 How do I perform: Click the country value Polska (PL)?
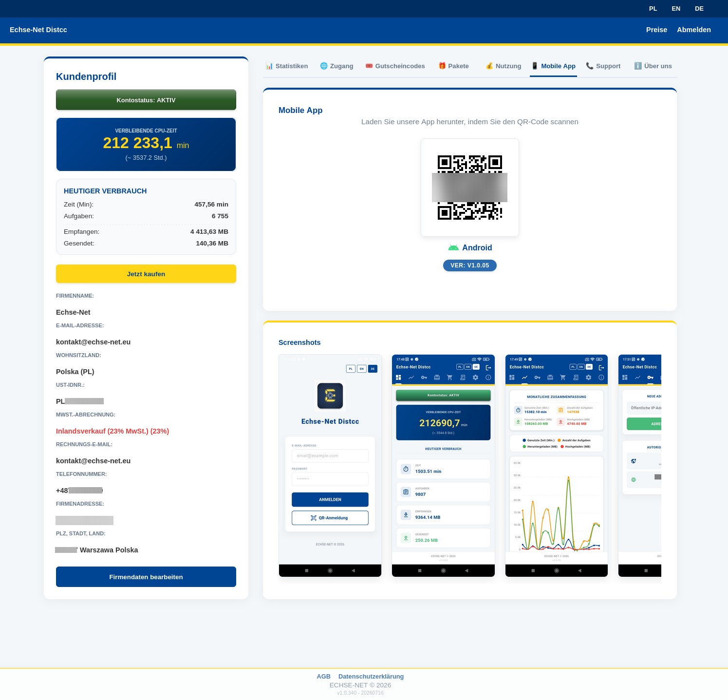(75, 372)
